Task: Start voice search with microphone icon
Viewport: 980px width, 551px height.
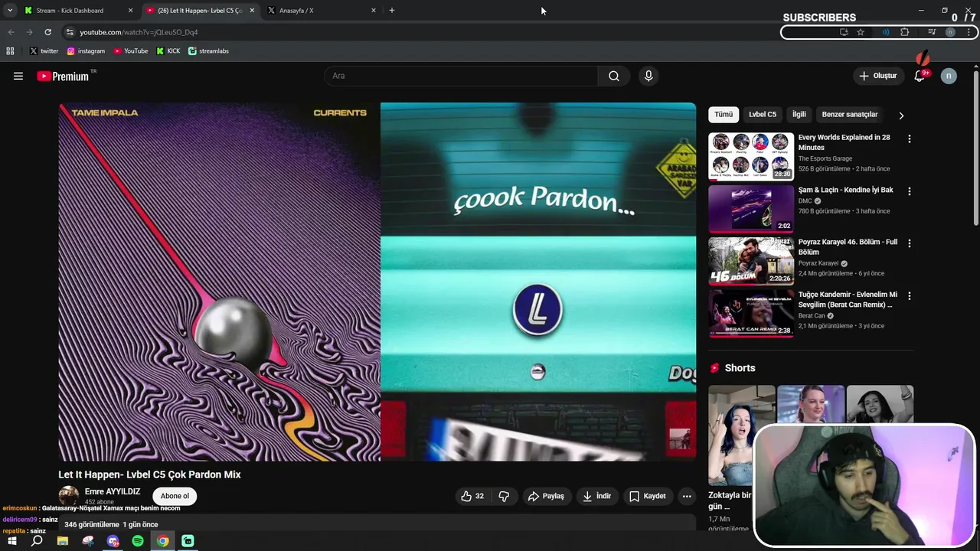Action: [x=648, y=76]
